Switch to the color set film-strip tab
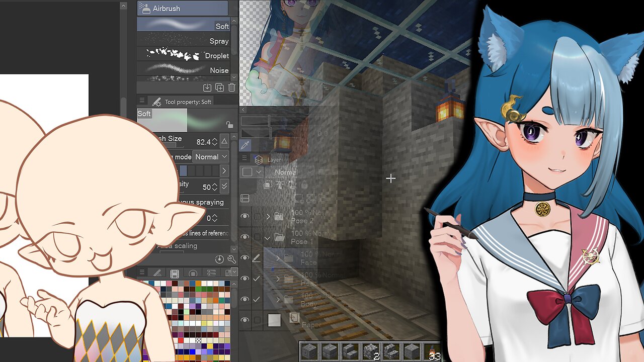 (x=175, y=274)
